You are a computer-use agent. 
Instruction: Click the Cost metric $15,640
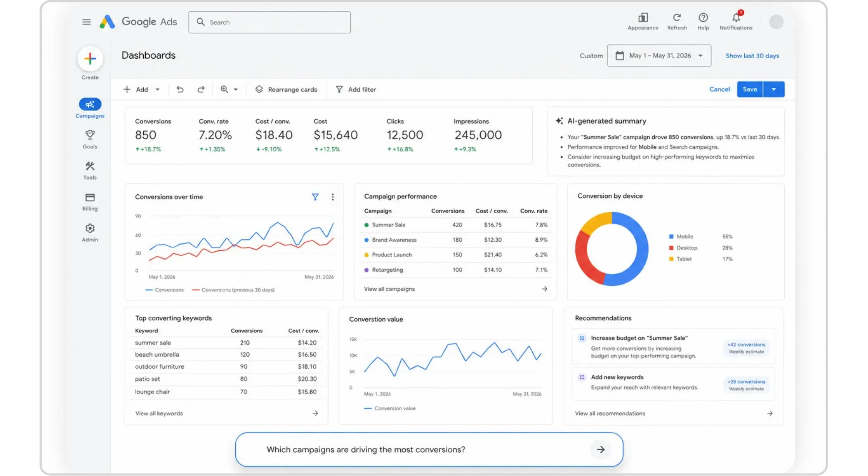click(x=335, y=135)
